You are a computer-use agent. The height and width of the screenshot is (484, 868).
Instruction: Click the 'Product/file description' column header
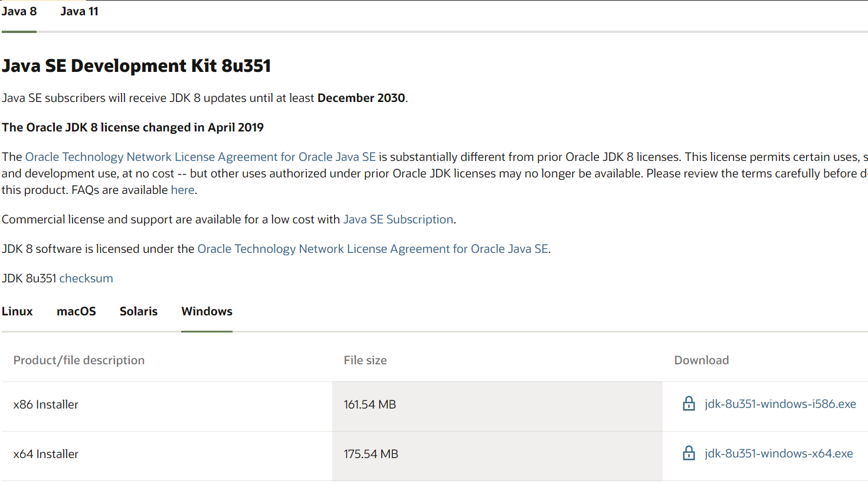[79, 360]
